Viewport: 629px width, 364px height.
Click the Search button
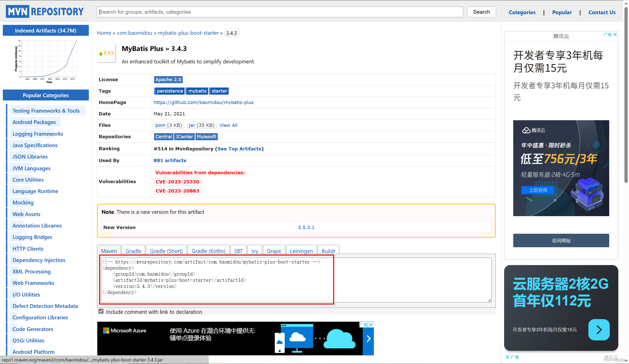click(x=481, y=12)
